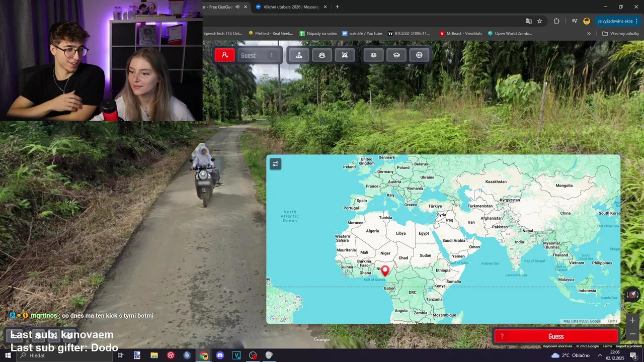Open the scénáře / YouTube bookmark

pyautogui.click(x=362, y=34)
